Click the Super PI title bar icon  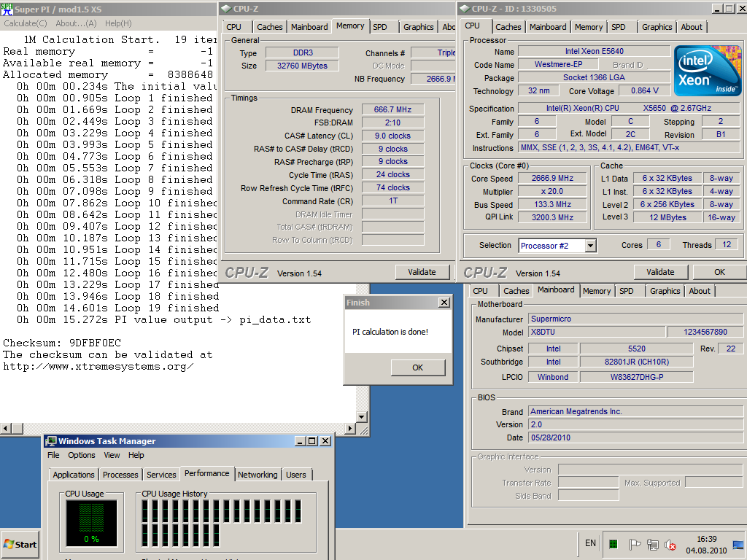(7, 9)
